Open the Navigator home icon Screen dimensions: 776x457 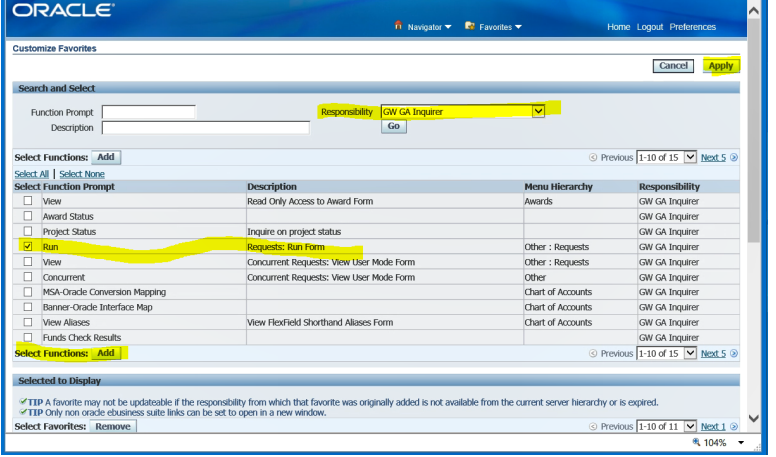[x=398, y=25]
